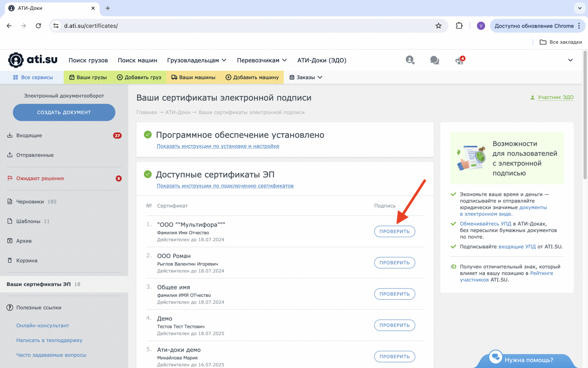
Task: Click Добавить груз
Action: pos(139,77)
